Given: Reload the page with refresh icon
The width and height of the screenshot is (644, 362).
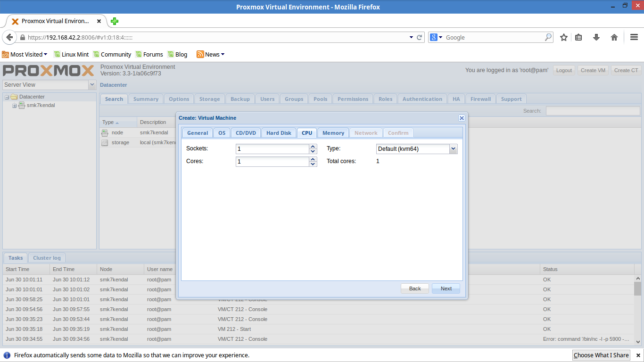Looking at the screenshot, I should [x=420, y=37].
